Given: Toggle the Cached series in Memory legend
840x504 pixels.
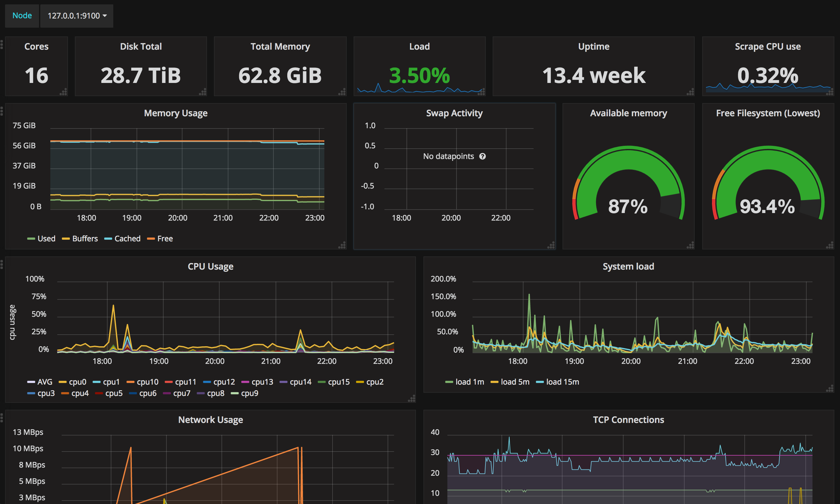Looking at the screenshot, I should [127, 239].
